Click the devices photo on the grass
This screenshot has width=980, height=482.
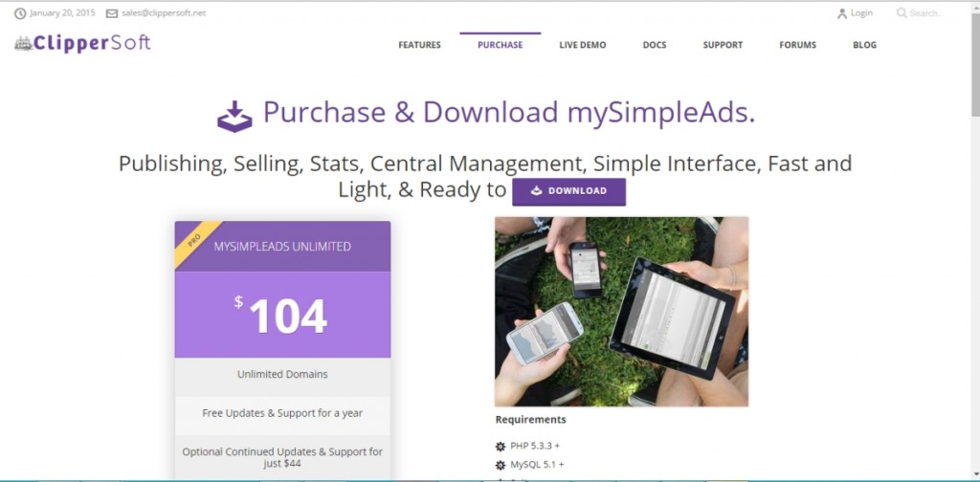click(x=621, y=312)
